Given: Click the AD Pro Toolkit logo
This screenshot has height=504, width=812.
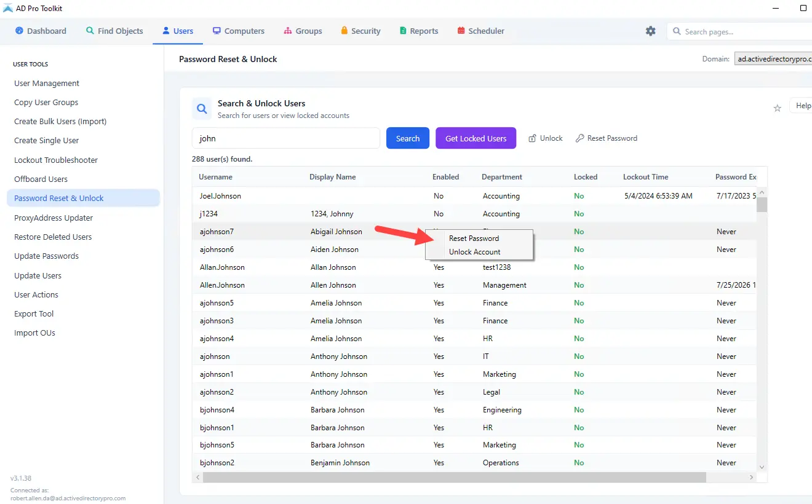Looking at the screenshot, I should pyautogui.click(x=7, y=9).
